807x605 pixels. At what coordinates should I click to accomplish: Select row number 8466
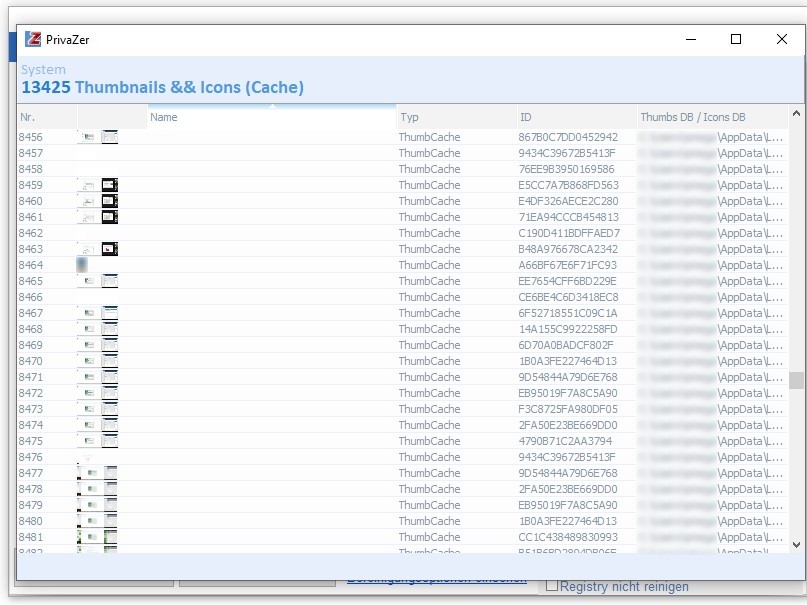pyautogui.click(x=31, y=297)
